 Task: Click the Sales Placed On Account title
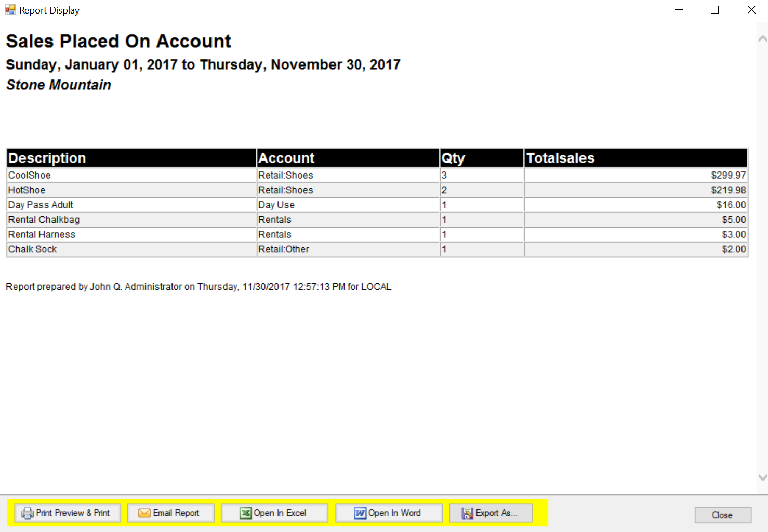[118, 41]
